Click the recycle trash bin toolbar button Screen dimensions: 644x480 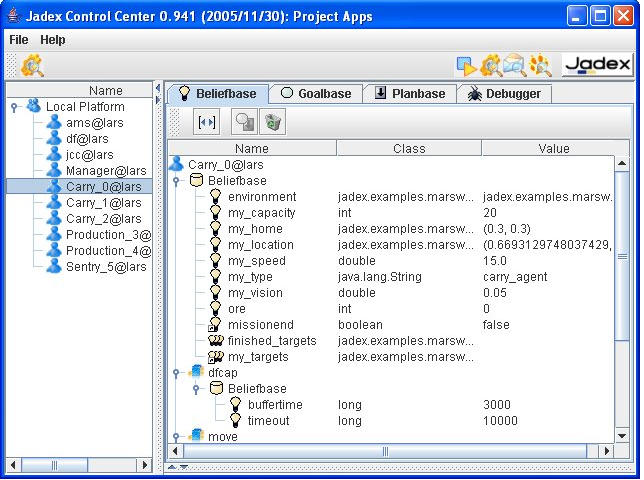tap(273, 122)
